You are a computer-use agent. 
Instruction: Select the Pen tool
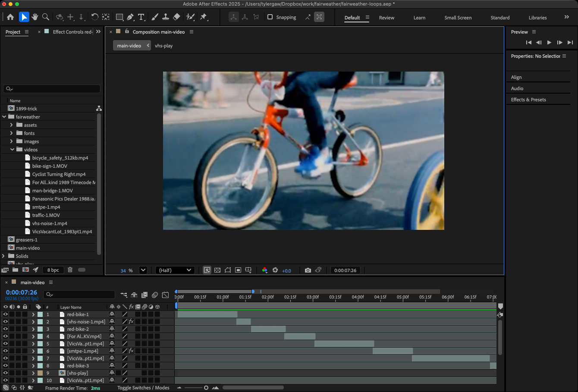pos(130,17)
